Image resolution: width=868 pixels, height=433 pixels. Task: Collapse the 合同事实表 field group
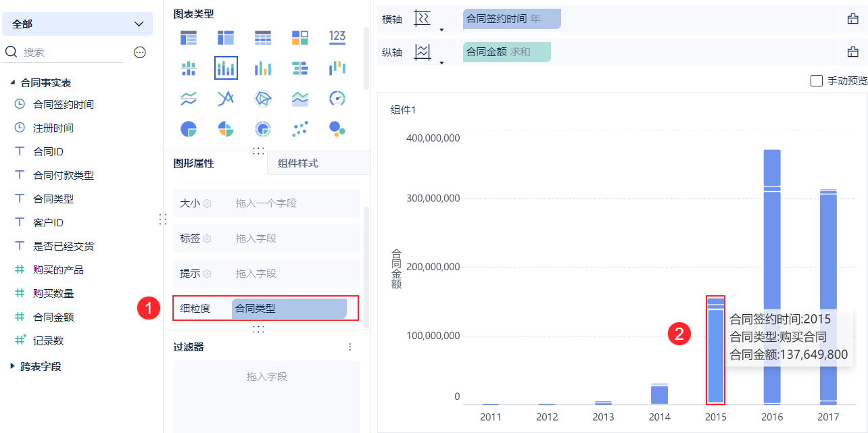[12, 82]
